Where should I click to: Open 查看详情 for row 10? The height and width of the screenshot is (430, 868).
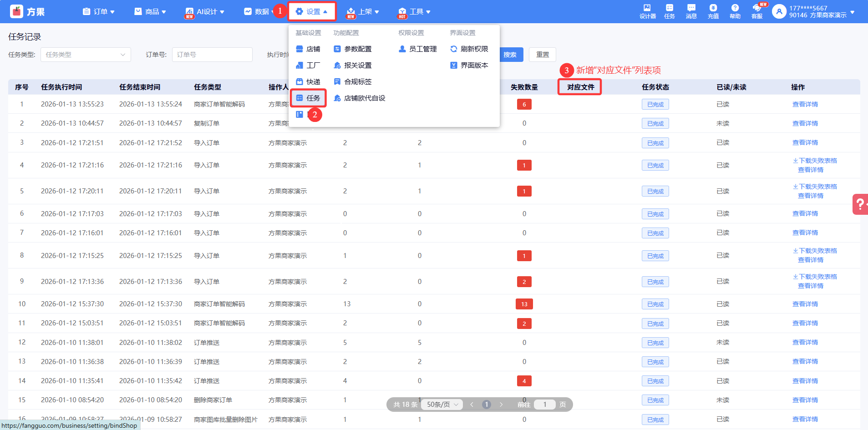[x=805, y=304]
